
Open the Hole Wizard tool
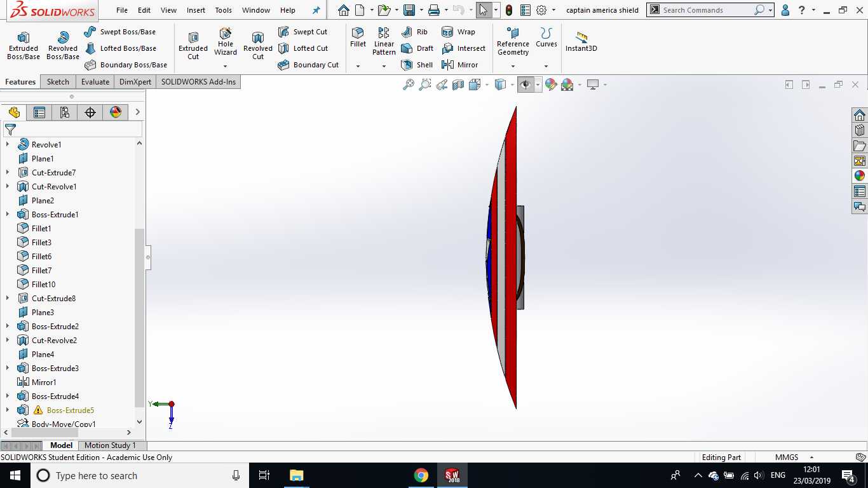pos(225,41)
